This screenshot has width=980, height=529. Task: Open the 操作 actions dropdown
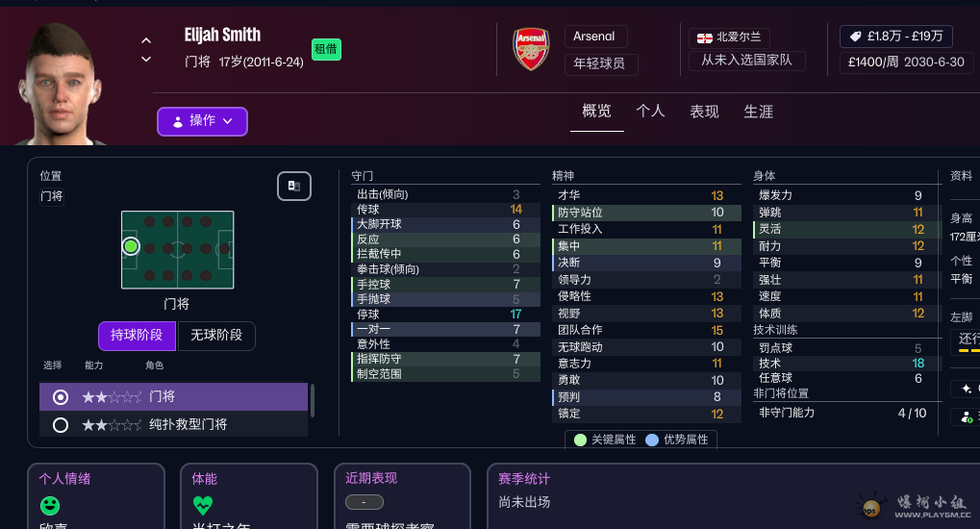(202, 121)
